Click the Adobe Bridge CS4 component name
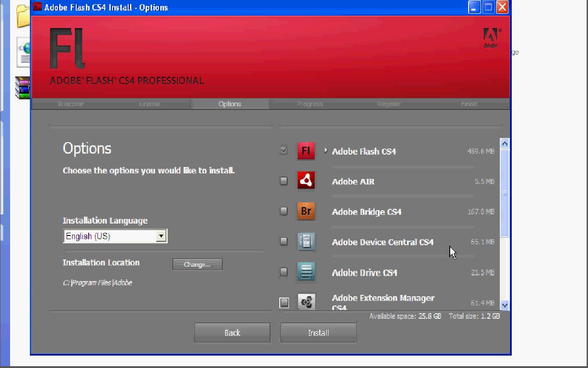588x368 pixels. point(367,212)
